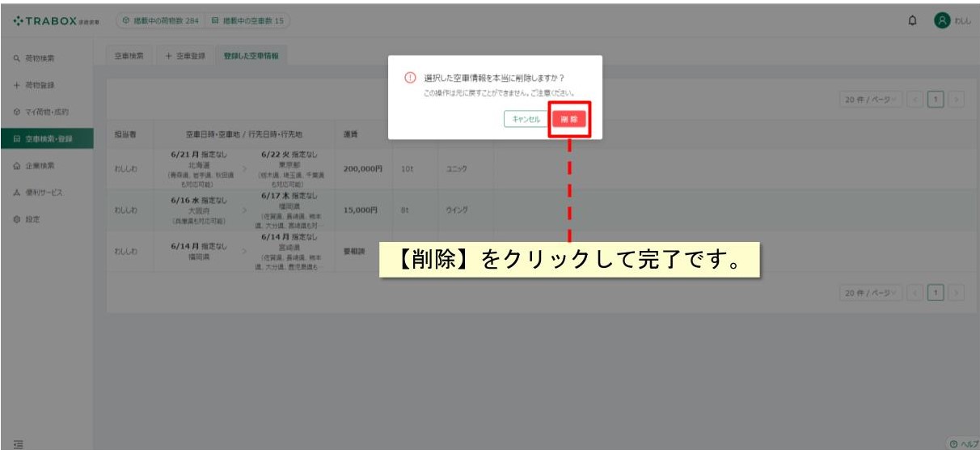Click the ウイング vehicle type cell
980x450 pixels.
tap(458, 211)
